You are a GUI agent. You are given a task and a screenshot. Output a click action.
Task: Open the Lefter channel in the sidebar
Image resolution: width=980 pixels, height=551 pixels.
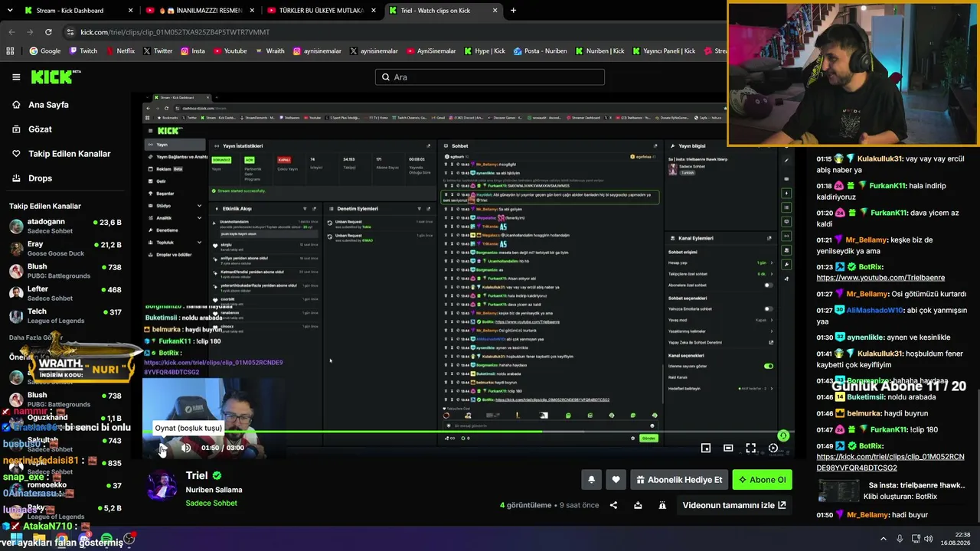pyautogui.click(x=65, y=293)
